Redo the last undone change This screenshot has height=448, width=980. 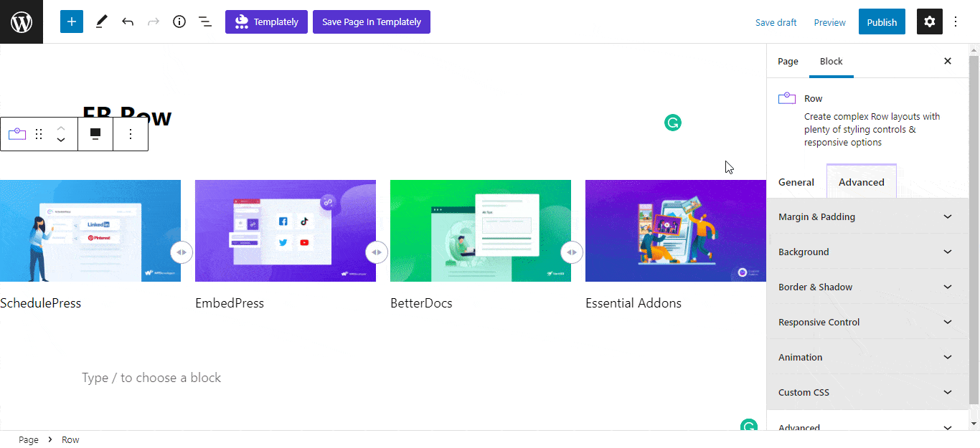(x=154, y=22)
